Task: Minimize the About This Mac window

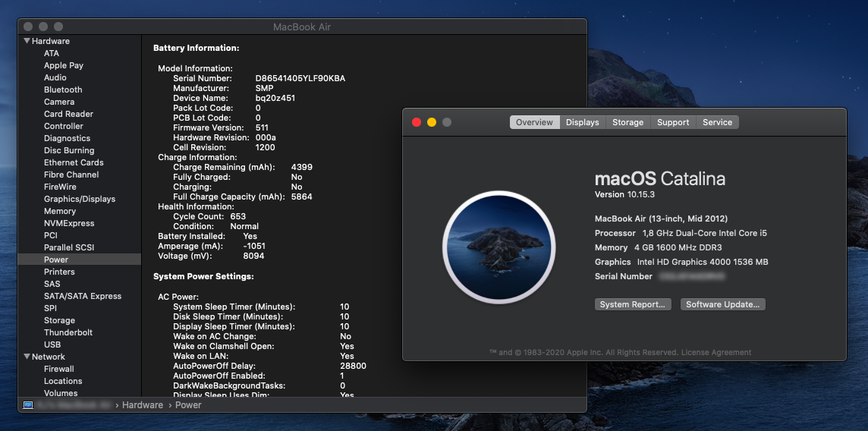Action: point(432,122)
